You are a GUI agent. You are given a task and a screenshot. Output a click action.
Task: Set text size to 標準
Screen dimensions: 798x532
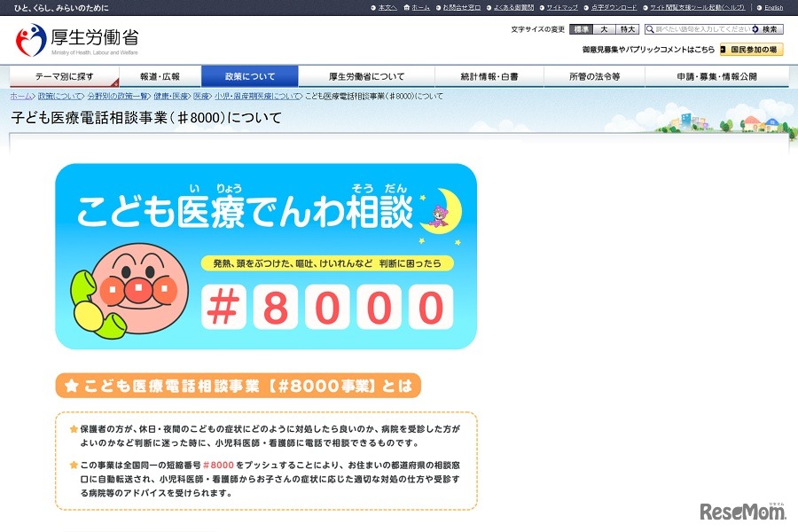(581, 29)
